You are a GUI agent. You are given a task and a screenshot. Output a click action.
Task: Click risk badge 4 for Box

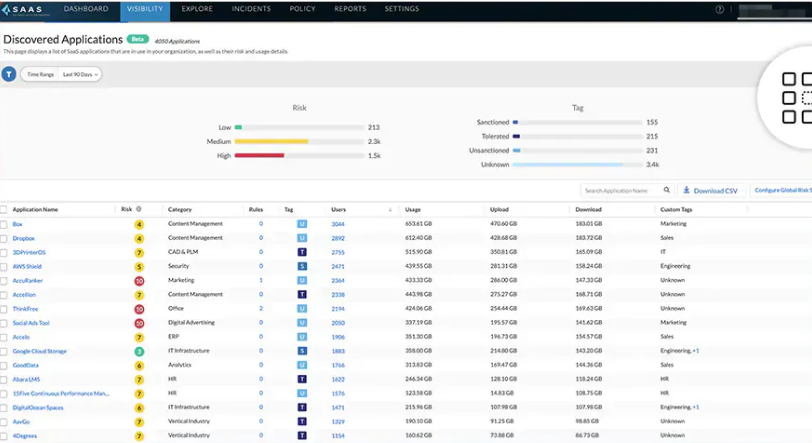139,224
